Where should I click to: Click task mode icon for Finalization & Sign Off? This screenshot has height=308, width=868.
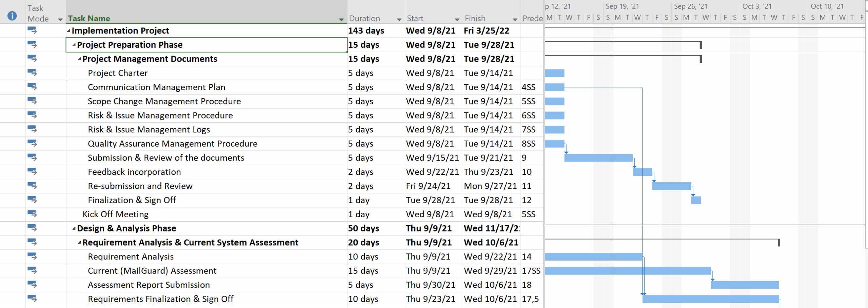[x=32, y=200]
